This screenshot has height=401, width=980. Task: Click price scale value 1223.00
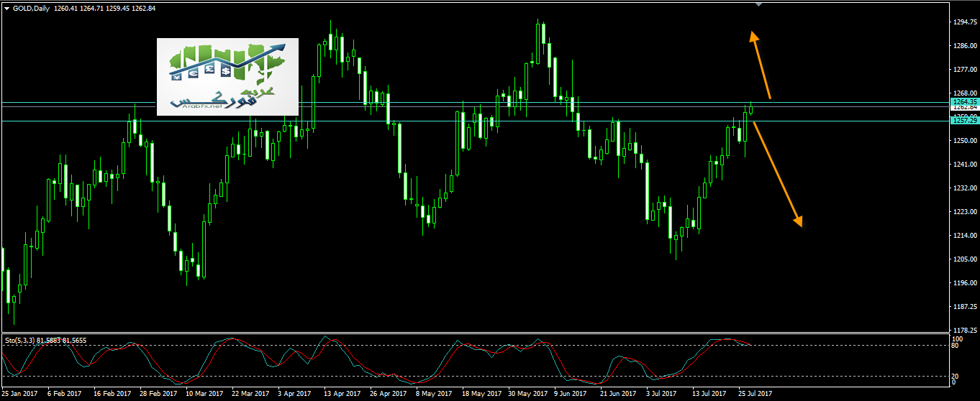(964, 212)
